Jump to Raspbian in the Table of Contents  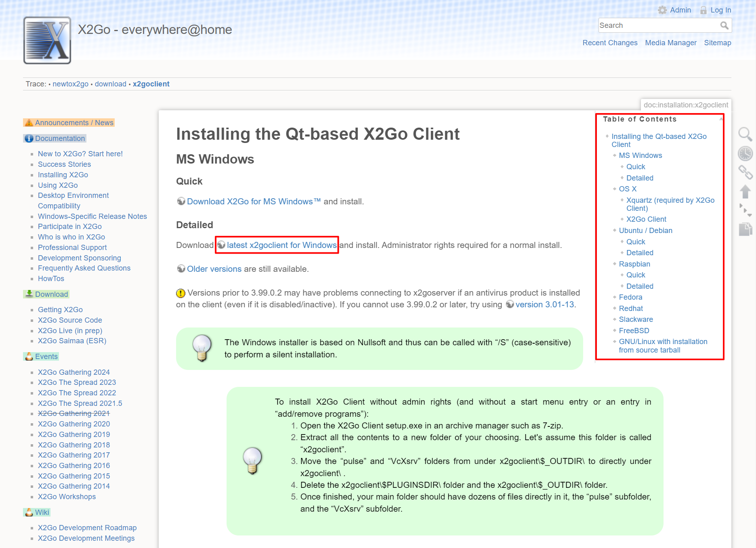pyautogui.click(x=634, y=264)
